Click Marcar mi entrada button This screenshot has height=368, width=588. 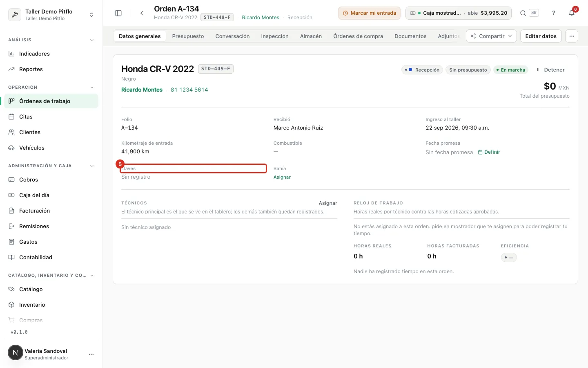click(369, 13)
